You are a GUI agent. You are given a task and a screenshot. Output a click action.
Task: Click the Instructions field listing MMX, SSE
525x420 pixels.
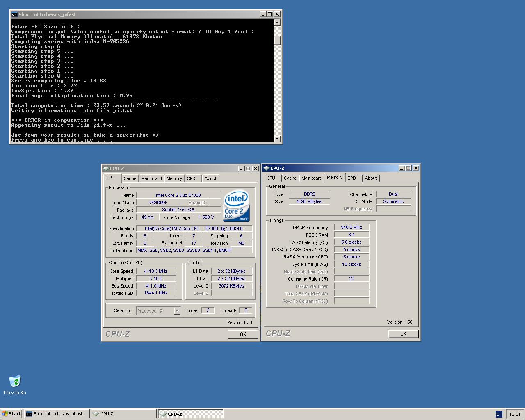(x=194, y=250)
